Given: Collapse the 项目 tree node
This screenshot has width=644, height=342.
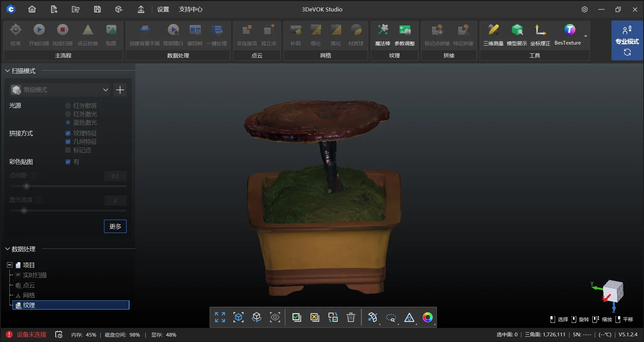Looking at the screenshot, I should click(x=10, y=265).
